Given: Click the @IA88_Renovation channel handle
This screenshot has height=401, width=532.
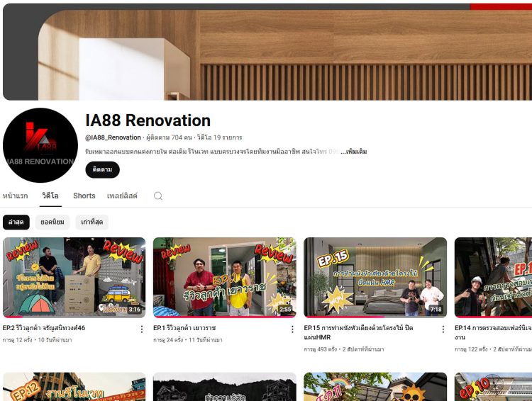Looking at the screenshot, I should coord(113,137).
